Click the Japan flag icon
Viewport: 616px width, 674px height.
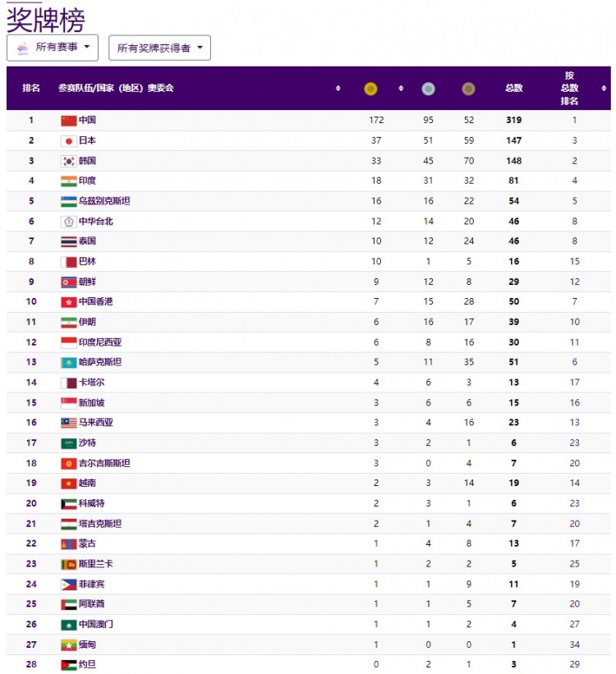68,140
